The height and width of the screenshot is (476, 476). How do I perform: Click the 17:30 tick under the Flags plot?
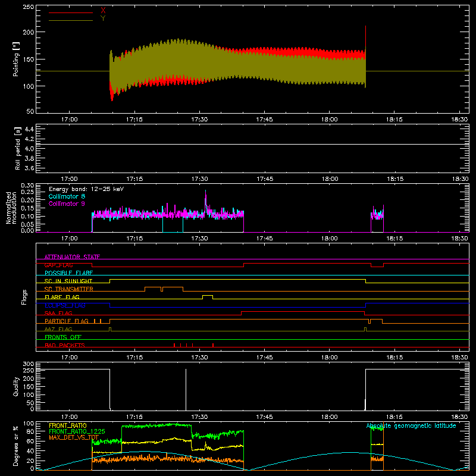(199, 358)
